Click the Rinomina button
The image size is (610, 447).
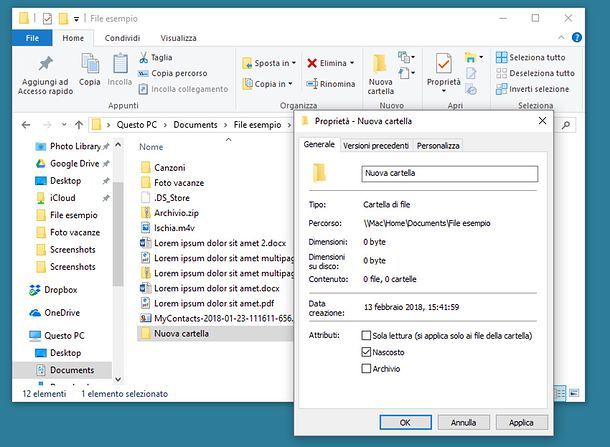331,84
